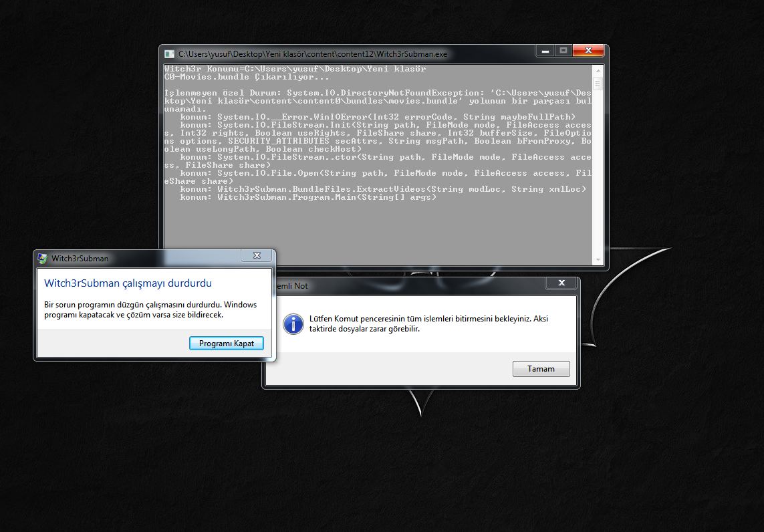
Task: Click the Witch3rSubman dialog's title bar icon
Action: 42,258
